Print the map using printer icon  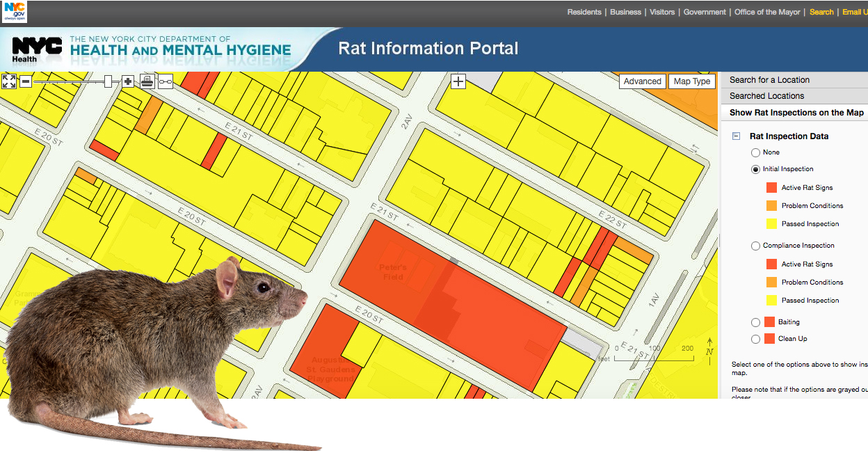147,81
